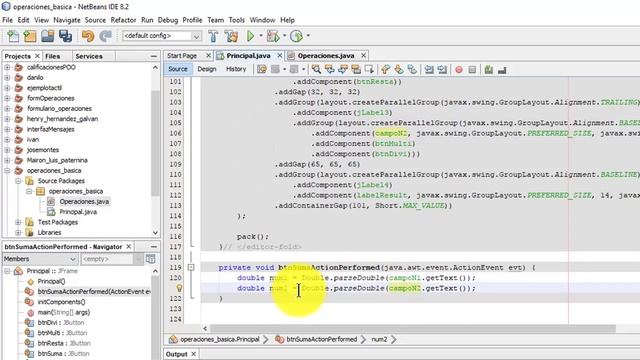This screenshot has width=640, height=360.
Task: Click the Redo toolbar icon
Action: tap(105, 36)
